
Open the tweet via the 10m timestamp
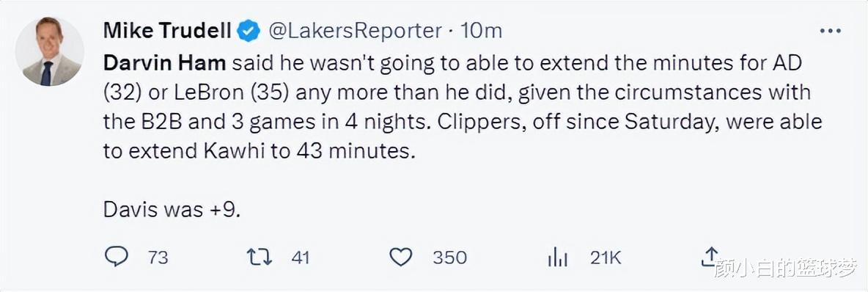(482, 31)
